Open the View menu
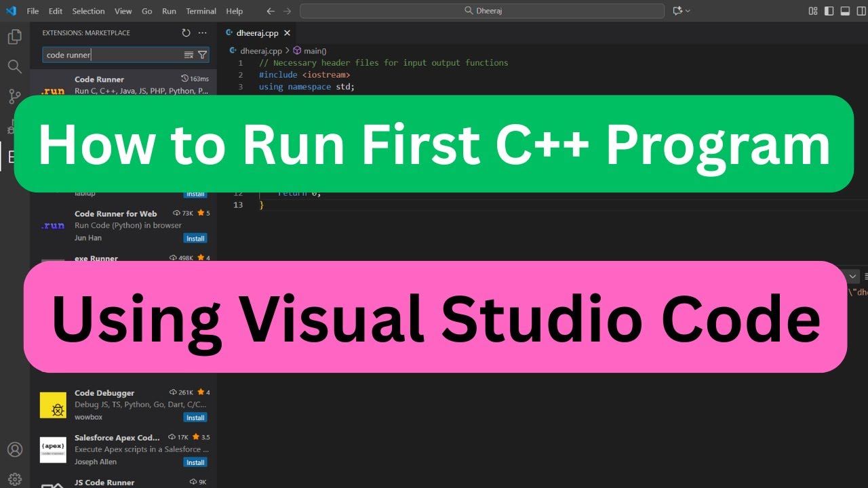 click(123, 11)
